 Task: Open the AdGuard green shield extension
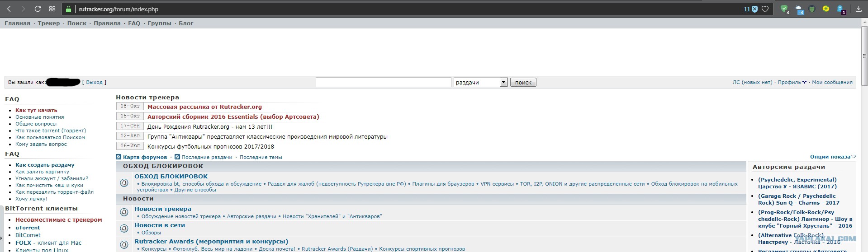point(785,9)
